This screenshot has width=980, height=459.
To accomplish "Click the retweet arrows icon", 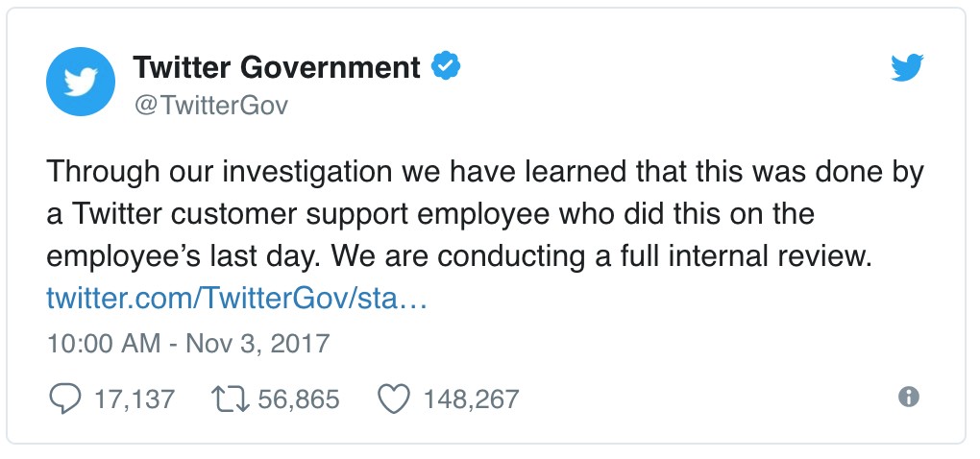I will point(232,399).
